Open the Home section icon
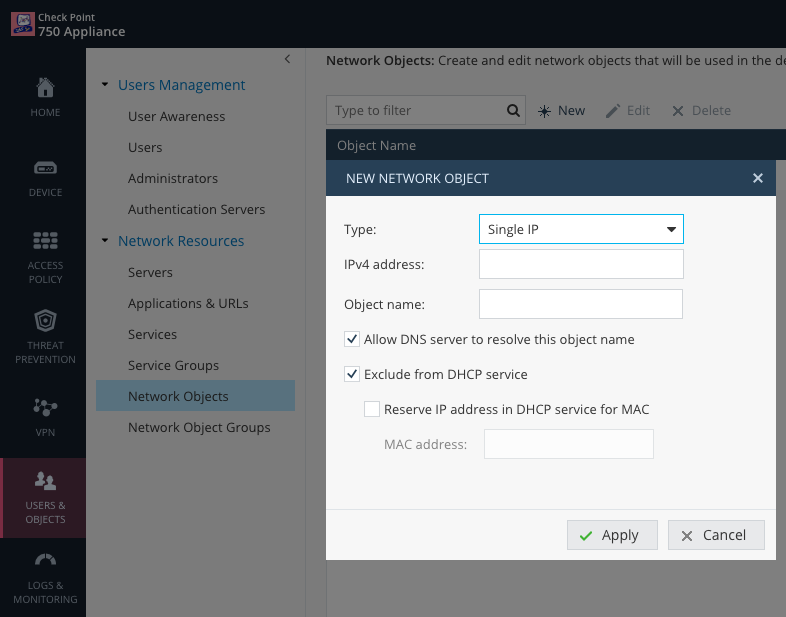786x617 pixels. click(x=45, y=88)
